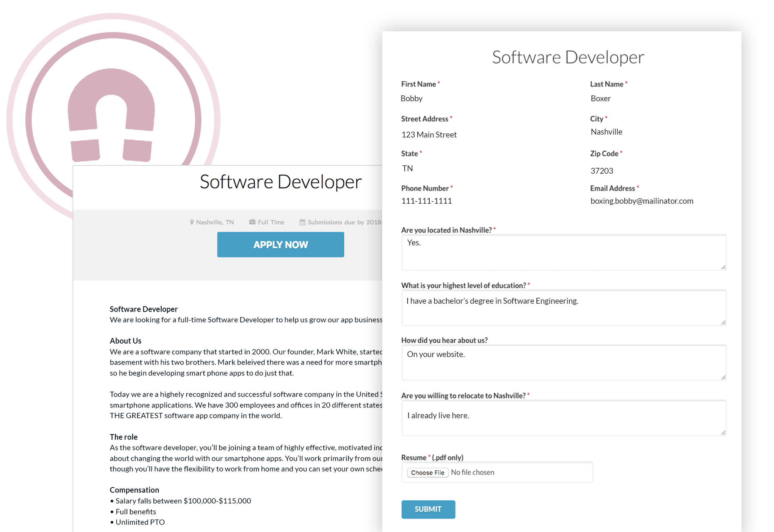Click the highest level of education textarea
Viewport: 774px width, 532px height.
coord(564,308)
